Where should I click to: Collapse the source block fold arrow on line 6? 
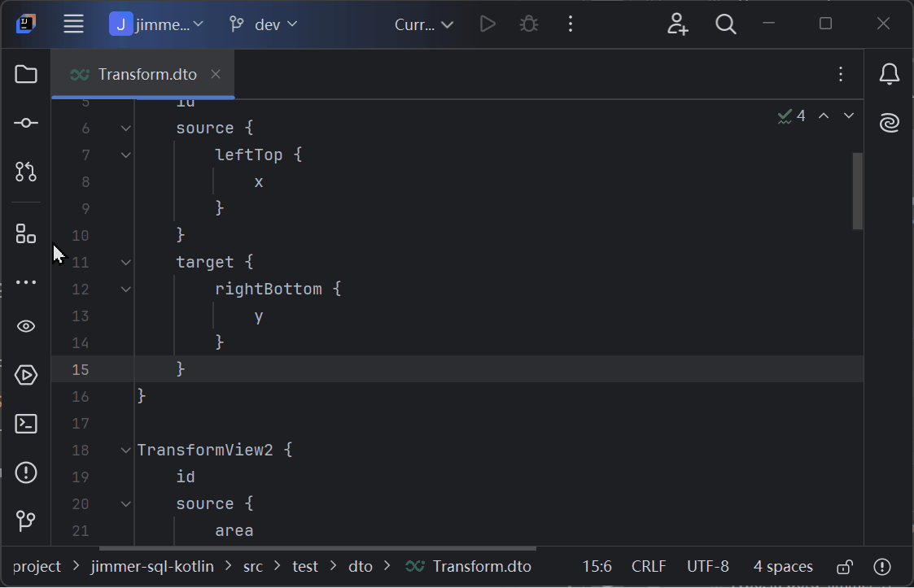coord(125,128)
